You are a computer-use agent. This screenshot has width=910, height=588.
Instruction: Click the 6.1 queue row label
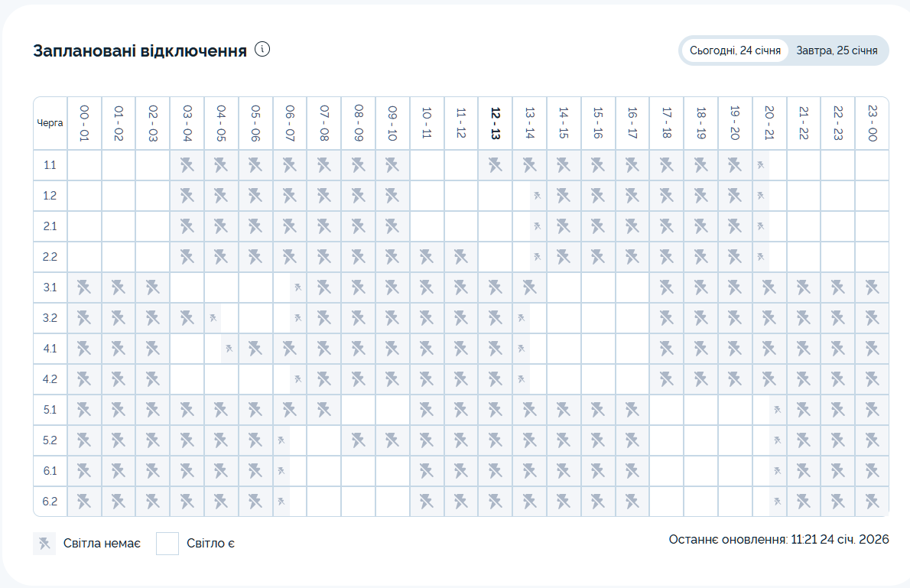[x=50, y=471]
